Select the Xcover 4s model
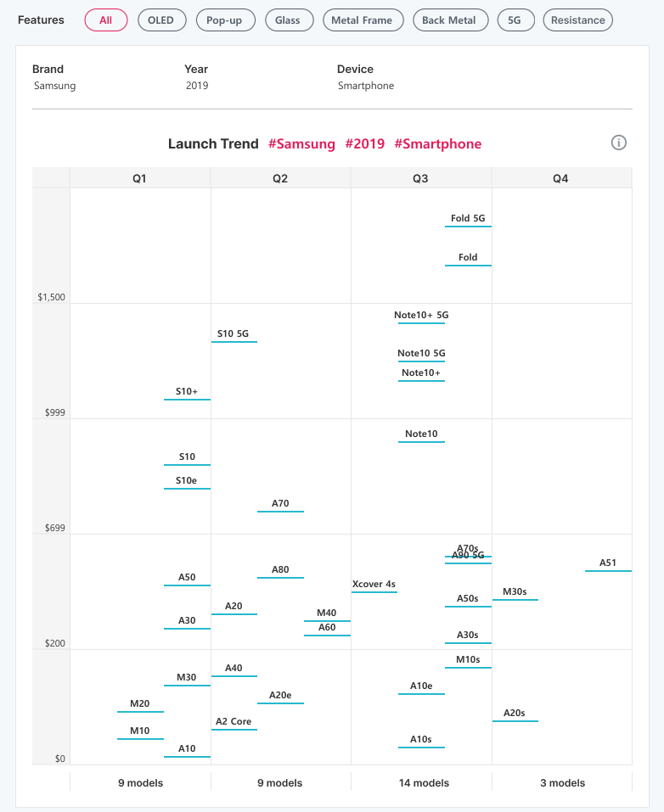Screen dimensions: 664x812 point(374,585)
